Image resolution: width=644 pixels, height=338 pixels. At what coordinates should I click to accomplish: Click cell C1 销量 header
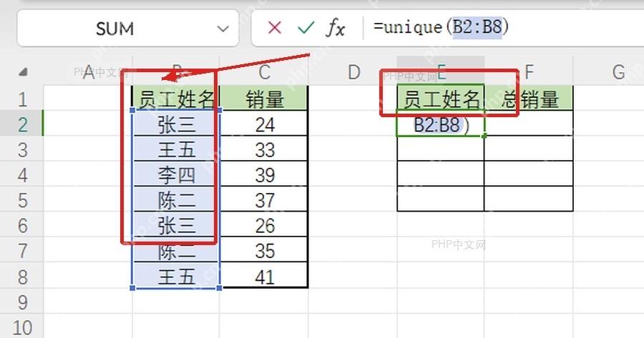(264, 99)
